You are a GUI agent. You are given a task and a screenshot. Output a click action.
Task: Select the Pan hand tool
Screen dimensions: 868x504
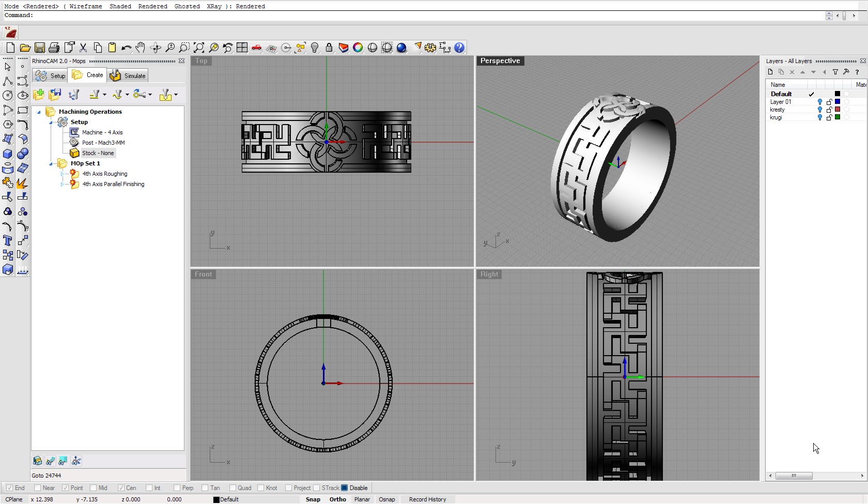pos(140,48)
